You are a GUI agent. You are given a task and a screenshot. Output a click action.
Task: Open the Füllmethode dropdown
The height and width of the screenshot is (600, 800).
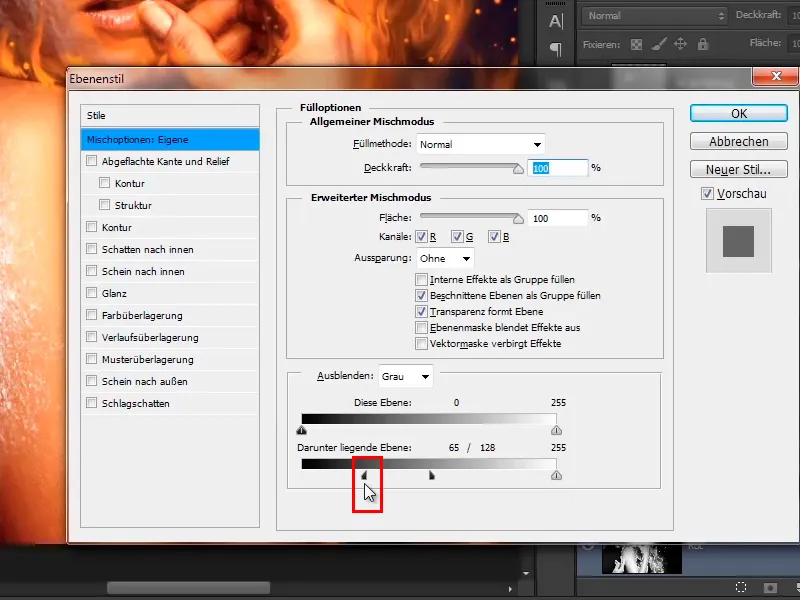point(481,144)
